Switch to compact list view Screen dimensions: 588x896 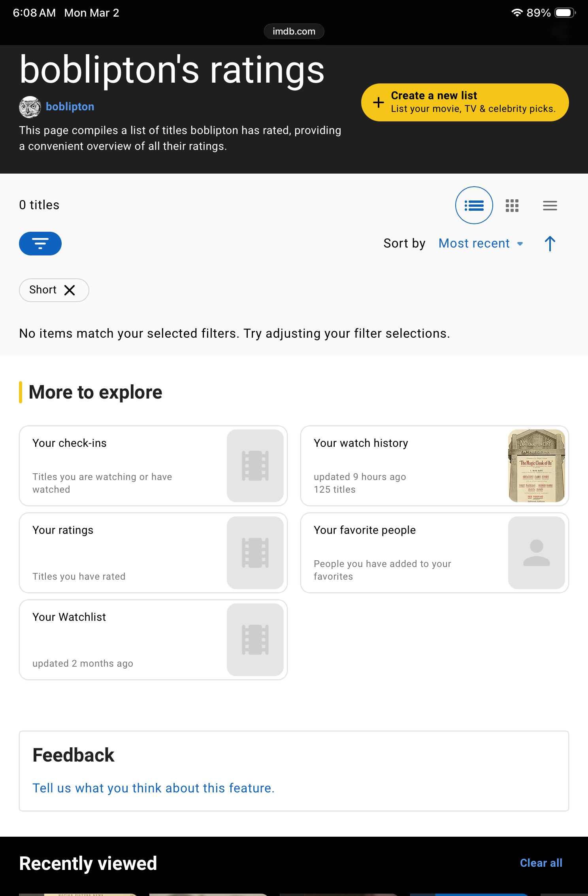coord(550,205)
